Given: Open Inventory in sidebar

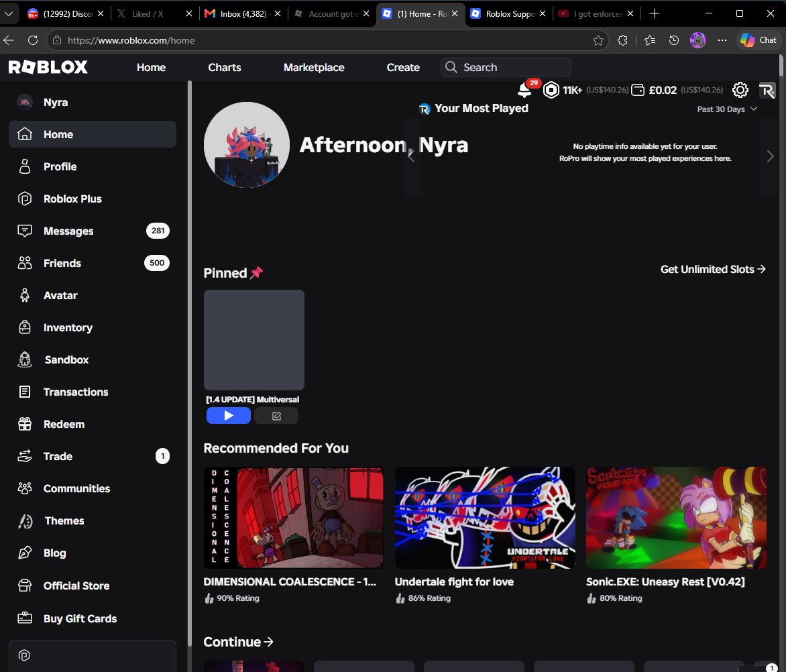Looking at the screenshot, I should coord(93,328).
